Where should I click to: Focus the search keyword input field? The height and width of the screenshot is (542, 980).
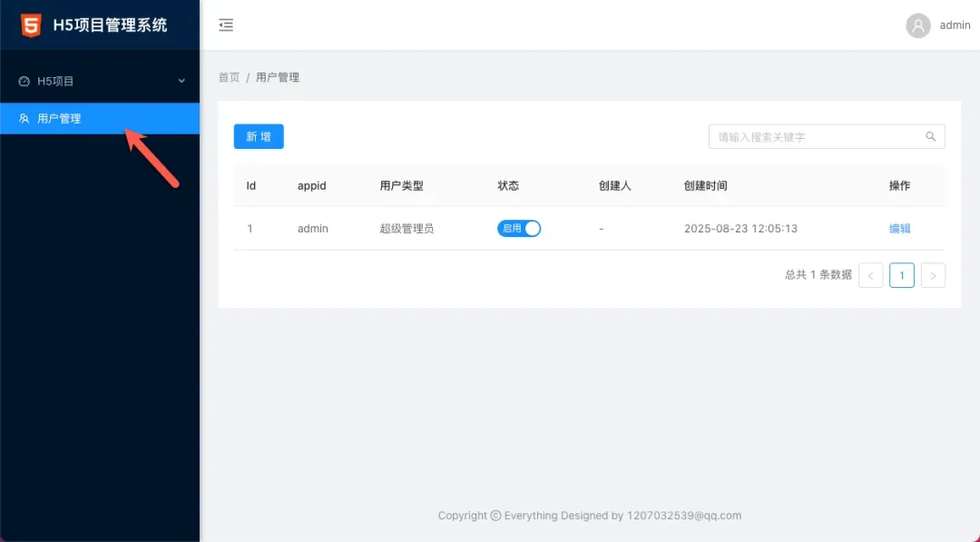(x=817, y=137)
